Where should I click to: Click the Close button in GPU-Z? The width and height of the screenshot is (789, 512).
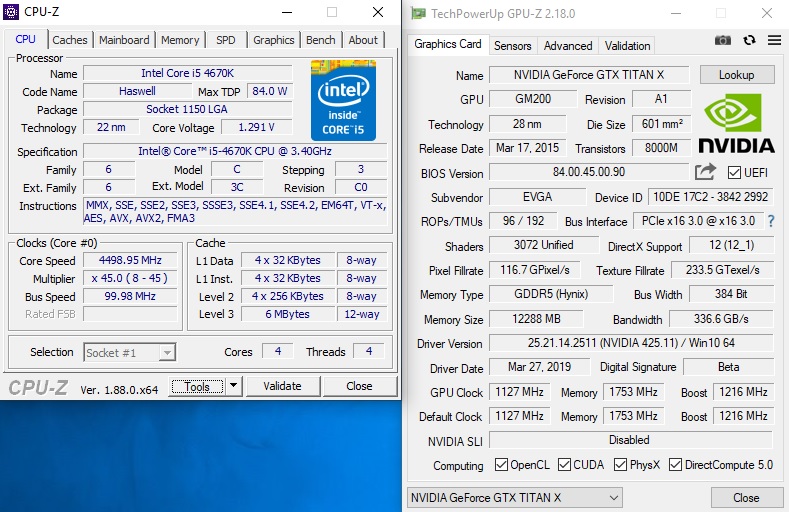[x=746, y=497]
